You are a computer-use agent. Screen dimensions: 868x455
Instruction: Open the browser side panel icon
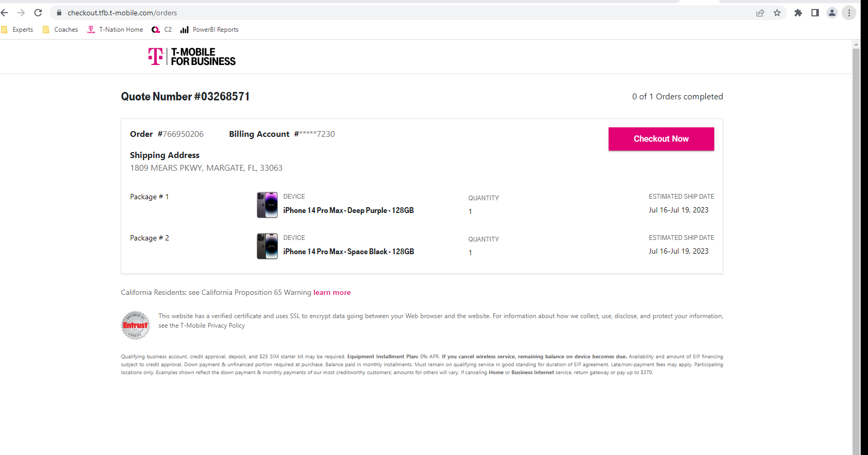(x=815, y=12)
